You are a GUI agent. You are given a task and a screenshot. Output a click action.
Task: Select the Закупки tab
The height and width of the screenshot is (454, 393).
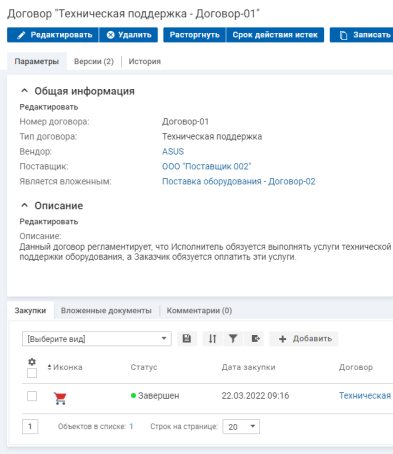click(30, 310)
